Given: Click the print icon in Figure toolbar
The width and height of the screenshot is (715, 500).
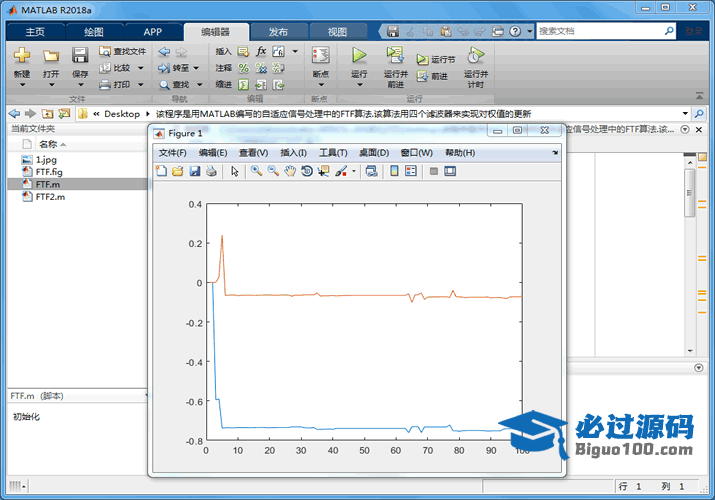Looking at the screenshot, I should click(x=211, y=171).
